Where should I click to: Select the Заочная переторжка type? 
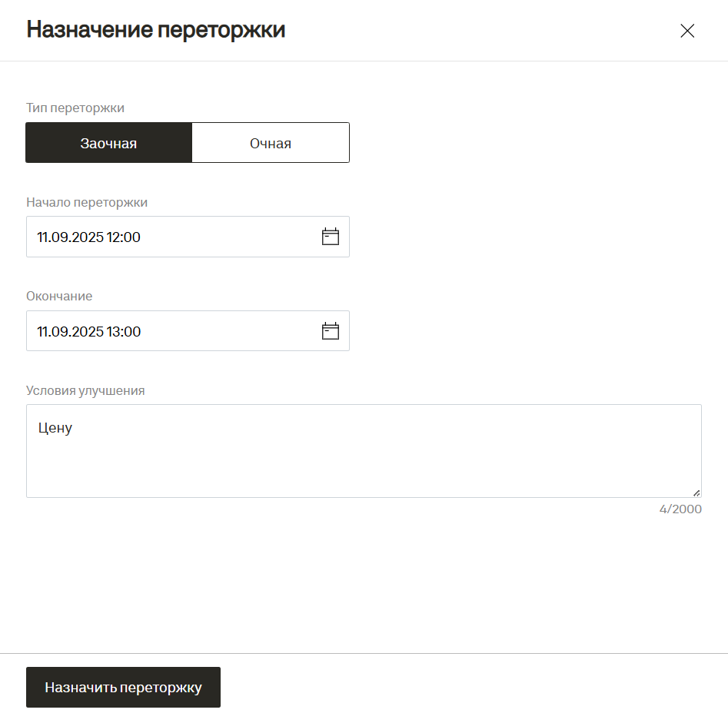tap(108, 143)
